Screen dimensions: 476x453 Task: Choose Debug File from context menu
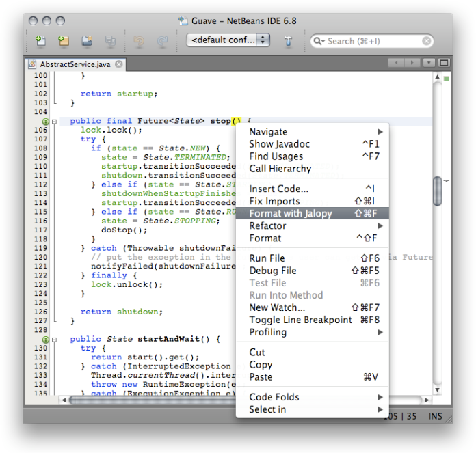coord(313,271)
